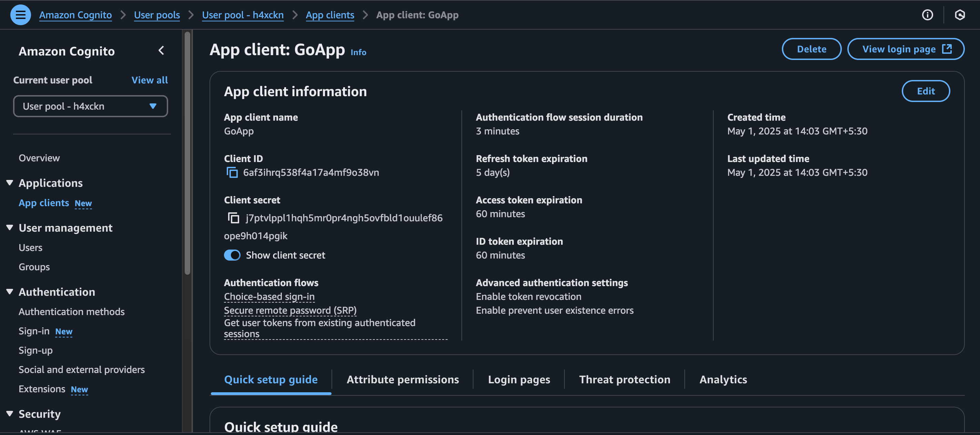Collapse the Amazon Cognito side panel

coord(161,51)
